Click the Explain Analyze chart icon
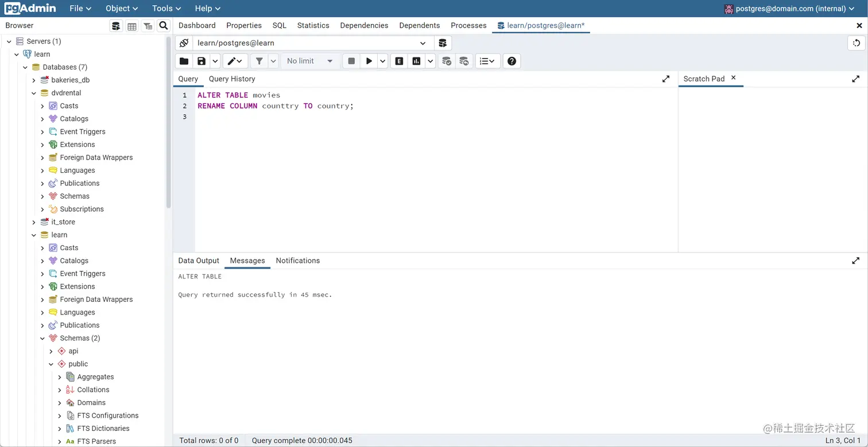Viewport: 868px width, 447px height. coord(416,61)
